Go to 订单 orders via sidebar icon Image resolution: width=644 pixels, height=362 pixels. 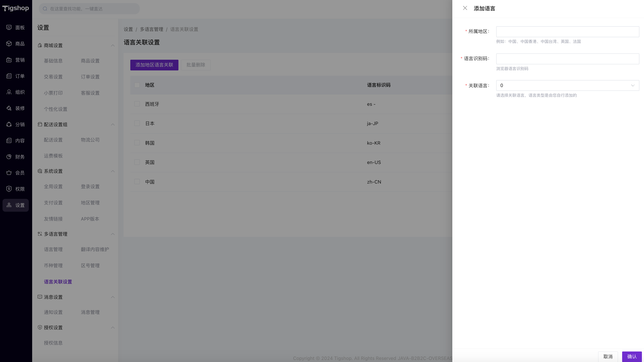tap(9, 76)
